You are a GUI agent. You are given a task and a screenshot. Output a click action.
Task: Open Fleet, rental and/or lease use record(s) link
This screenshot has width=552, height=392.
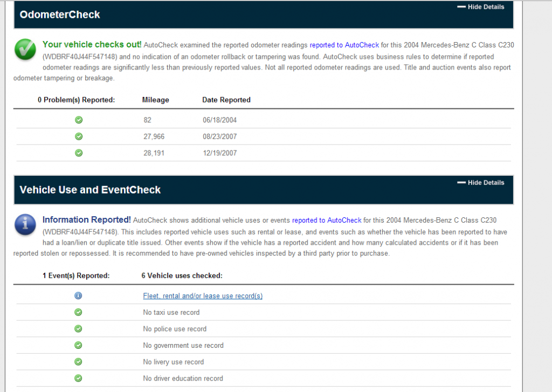[203, 296]
